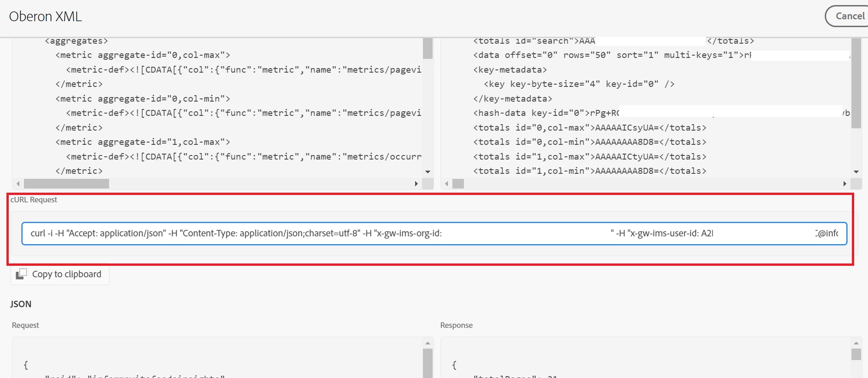Click the JSON request vertical scrollbar thumb
868x378 pixels.
click(428, 363)
